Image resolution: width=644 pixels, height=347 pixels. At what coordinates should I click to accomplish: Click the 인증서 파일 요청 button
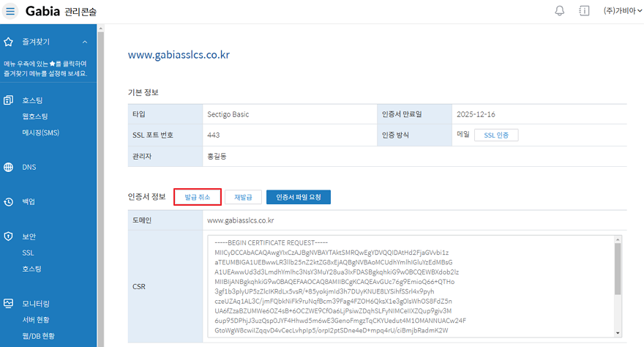(x=298, y=197)
